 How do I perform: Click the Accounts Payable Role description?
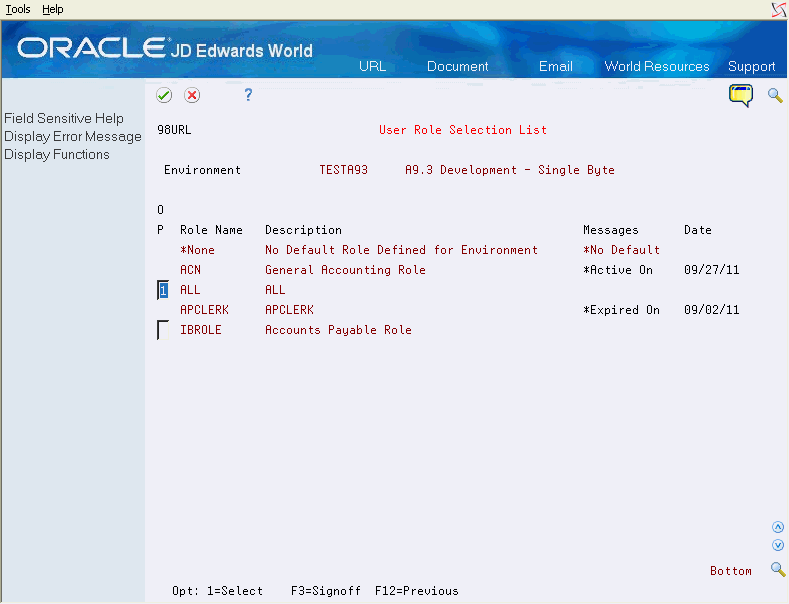click(x=338, y=330)
